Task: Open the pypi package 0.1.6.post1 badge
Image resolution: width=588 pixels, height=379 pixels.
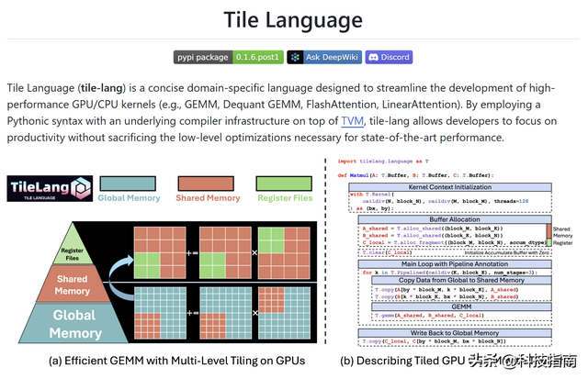Action: click(229, 57)
